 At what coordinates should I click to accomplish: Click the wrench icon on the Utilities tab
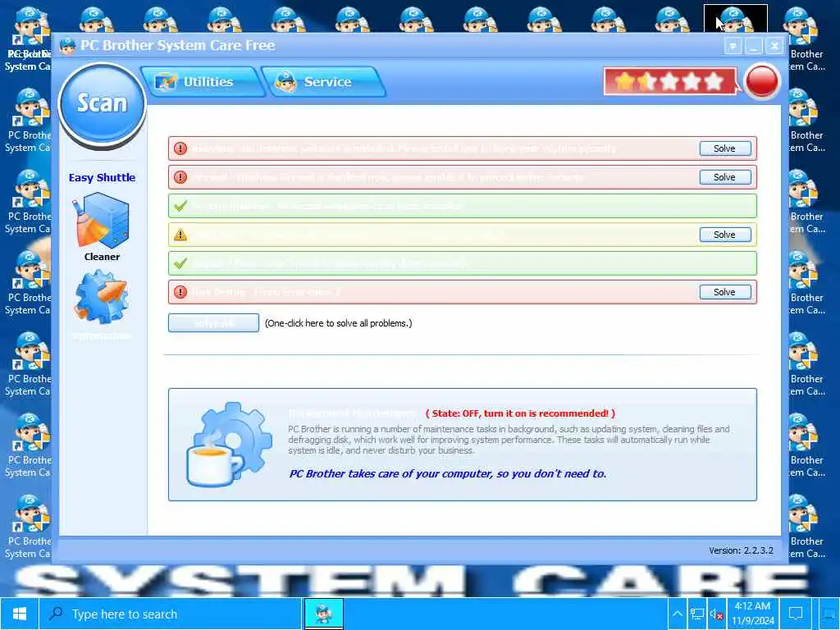click(166, 82)
